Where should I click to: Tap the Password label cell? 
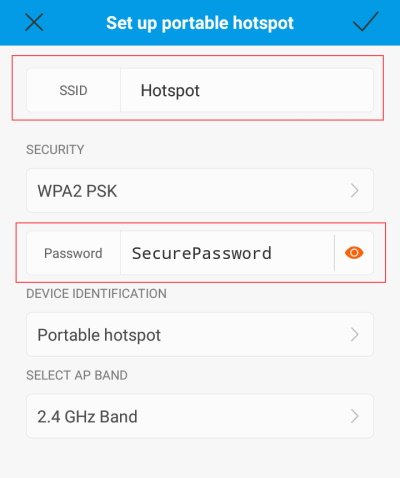coord(73,253)
